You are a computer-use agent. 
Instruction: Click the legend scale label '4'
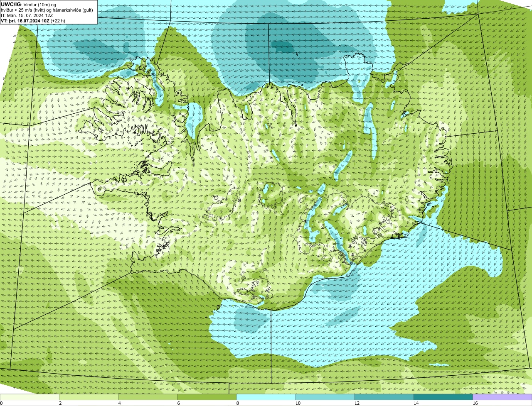coord(119,403)
